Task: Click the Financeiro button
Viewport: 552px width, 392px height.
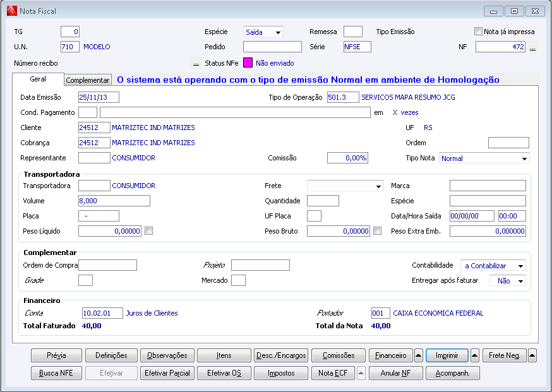Action: [x=391, y=355]
